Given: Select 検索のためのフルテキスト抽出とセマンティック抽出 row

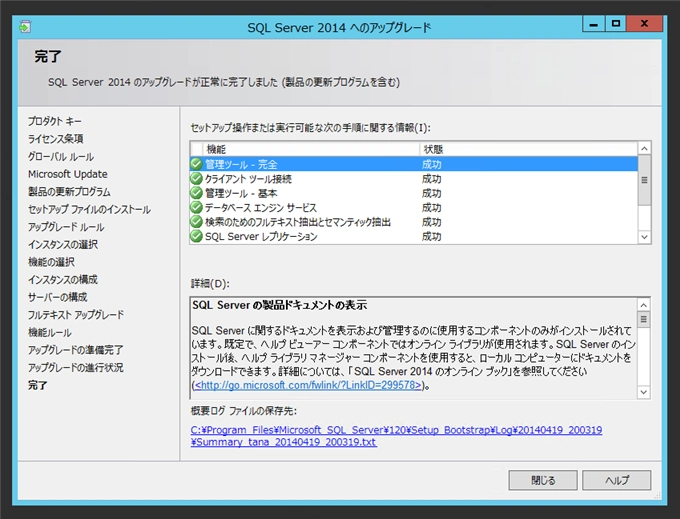Looking at the screenshot, I should pos(414,222).
